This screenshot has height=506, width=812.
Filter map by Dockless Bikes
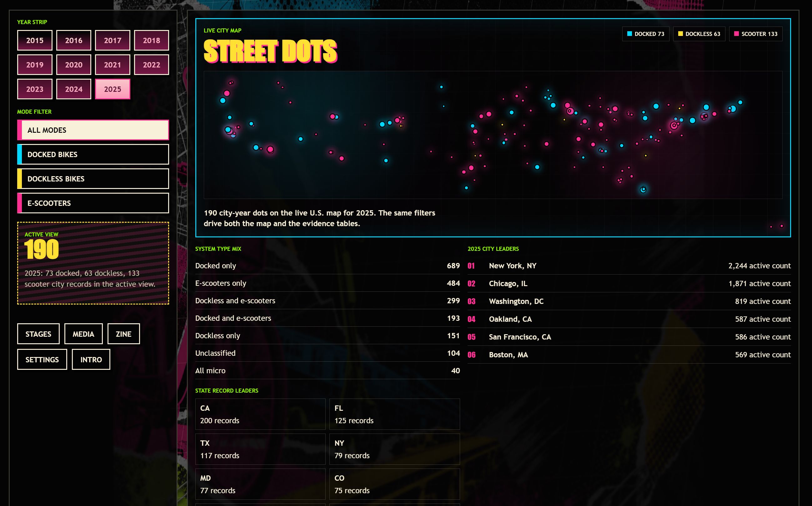click(x=93, y=179)
